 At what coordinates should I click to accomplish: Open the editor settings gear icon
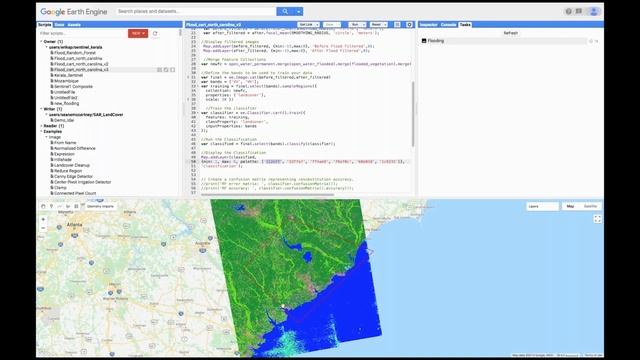(x=409, y=25)
